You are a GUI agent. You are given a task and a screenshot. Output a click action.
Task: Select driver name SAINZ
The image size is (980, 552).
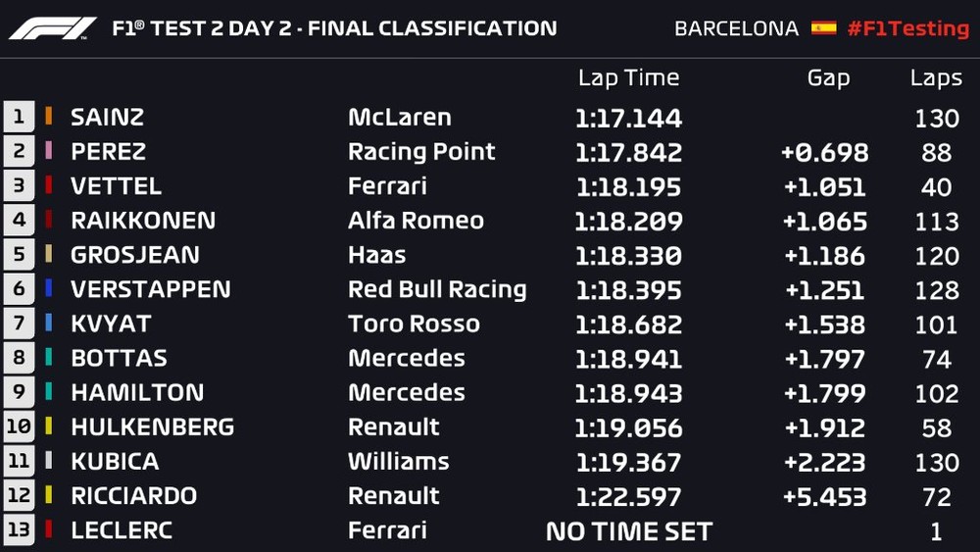pyautogui.click(x=108, y=118)
